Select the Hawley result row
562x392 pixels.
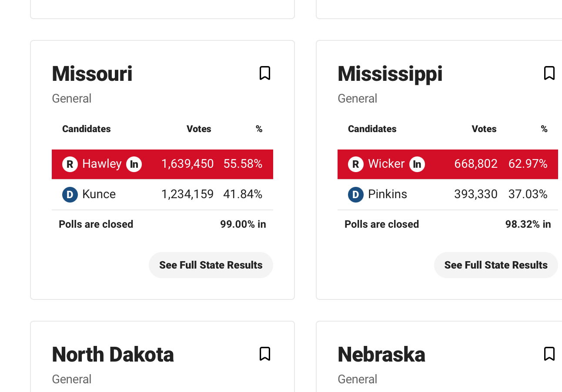162,164
